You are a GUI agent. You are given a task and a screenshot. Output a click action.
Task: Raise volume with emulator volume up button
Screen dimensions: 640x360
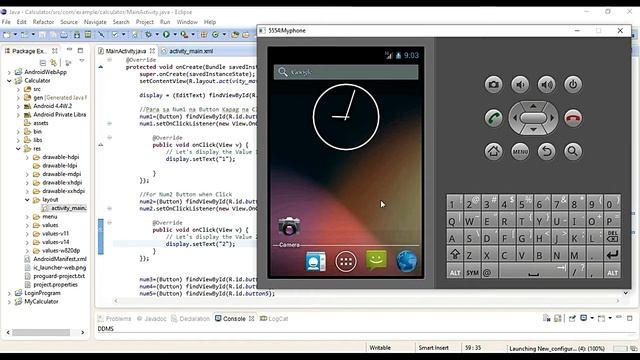point(547,84)
